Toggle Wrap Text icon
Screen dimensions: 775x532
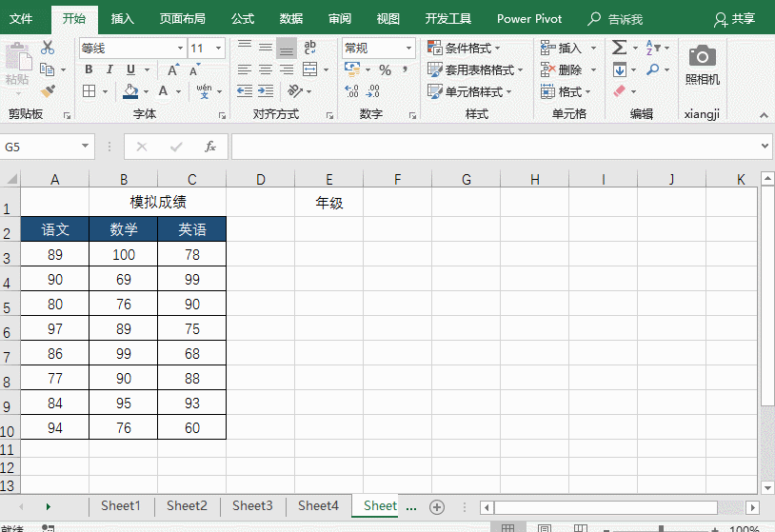tap(309, 48)
